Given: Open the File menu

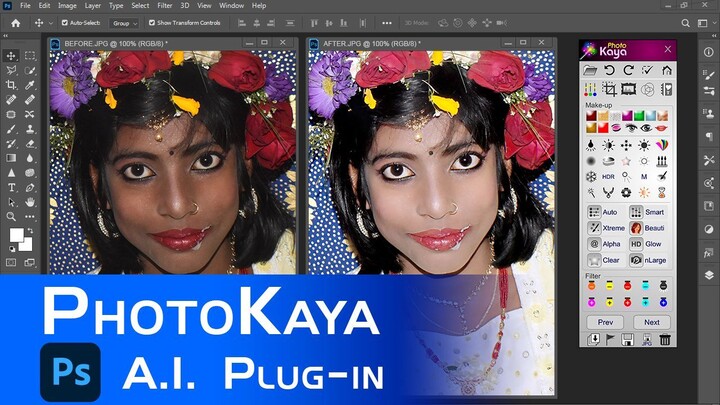Looking at the screenshot, I should click(25, 6).
